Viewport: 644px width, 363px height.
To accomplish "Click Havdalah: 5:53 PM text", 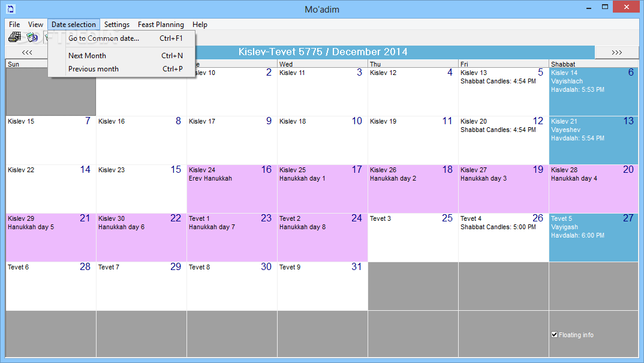I will 577,89.
